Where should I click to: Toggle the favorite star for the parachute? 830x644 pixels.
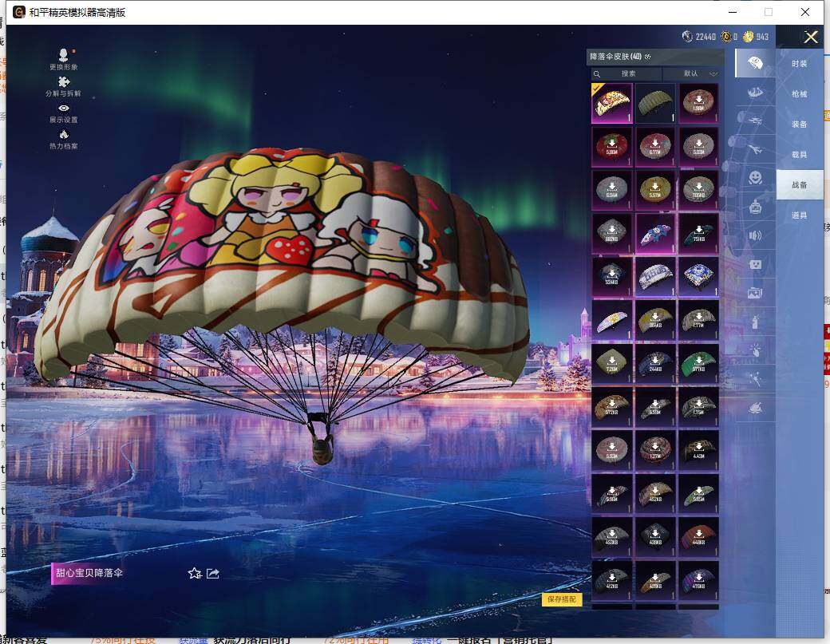pos(194,573)
